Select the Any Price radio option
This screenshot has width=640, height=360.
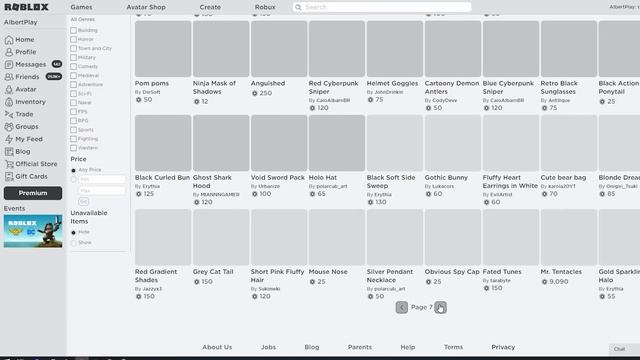(x=73, y=170)
